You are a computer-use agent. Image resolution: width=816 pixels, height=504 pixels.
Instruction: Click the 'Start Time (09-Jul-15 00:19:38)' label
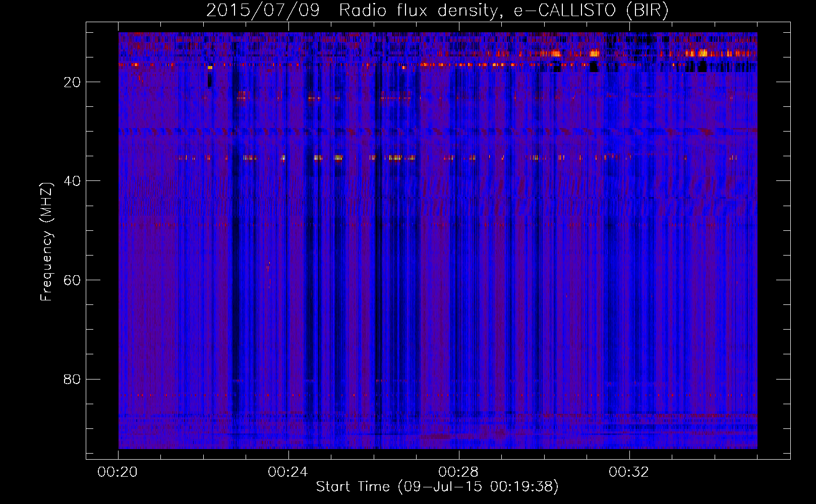pyautogui.click(x=437, y=487)
